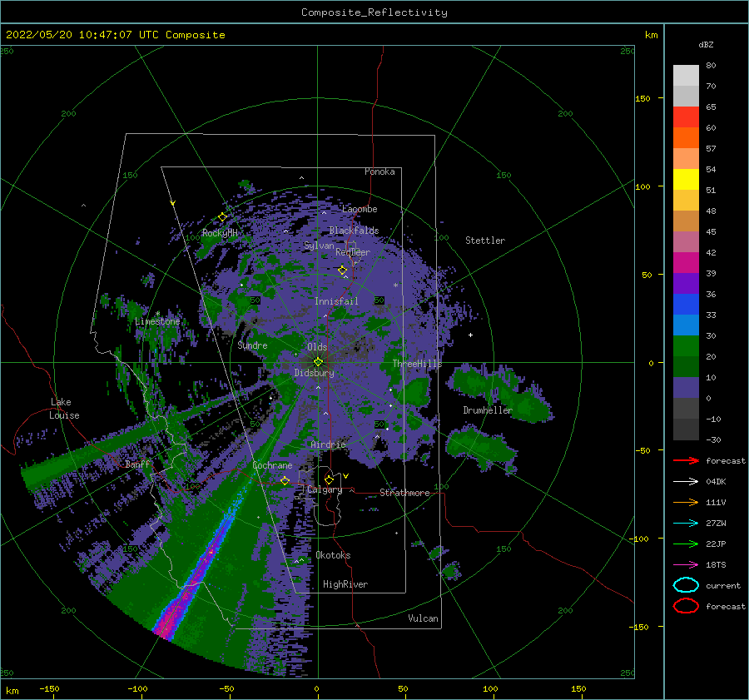
Task: Click the yellow diamond marker above Calgary
Action: point(329,479)
